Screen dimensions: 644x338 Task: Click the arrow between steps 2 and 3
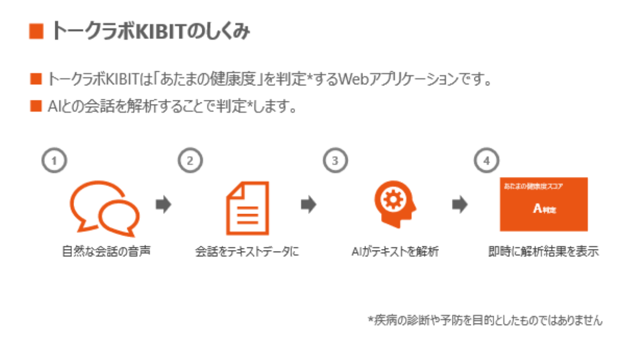click(309, 205)
